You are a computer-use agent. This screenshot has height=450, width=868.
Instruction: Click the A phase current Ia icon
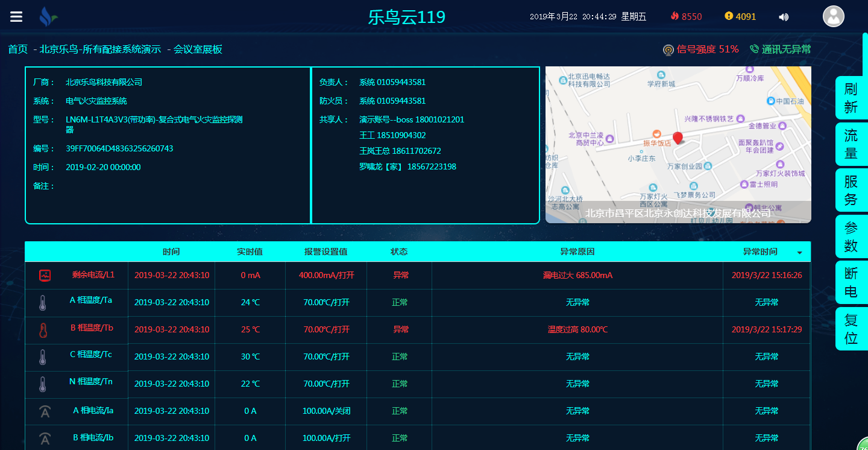45,411
